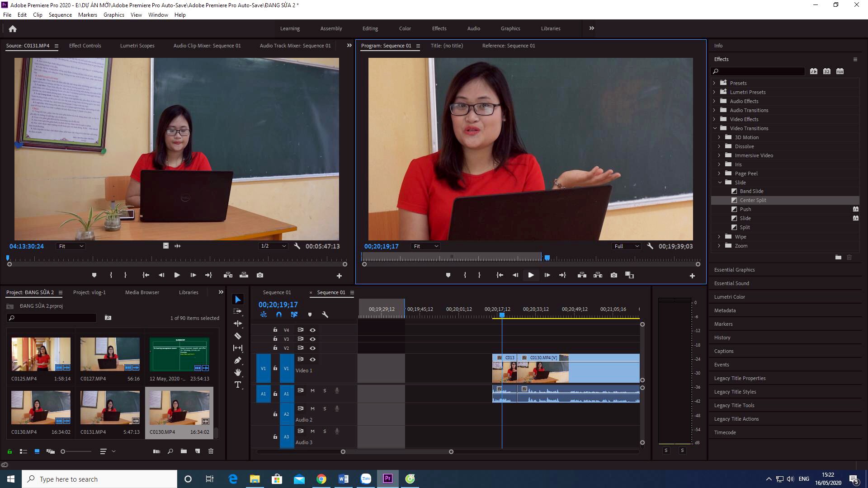This screenshot has width=868, height=488.
Task: Select the Pen tool
Action: tap(238, 360)
